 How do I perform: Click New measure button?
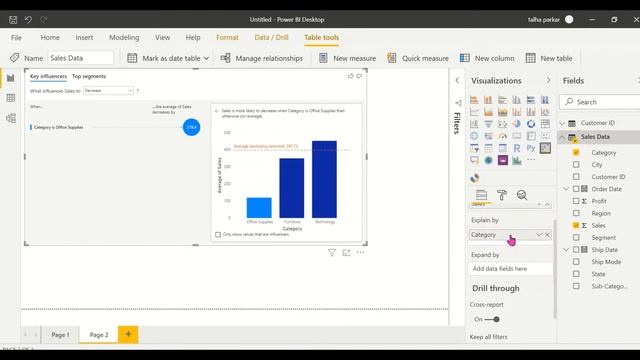point(347,58)
